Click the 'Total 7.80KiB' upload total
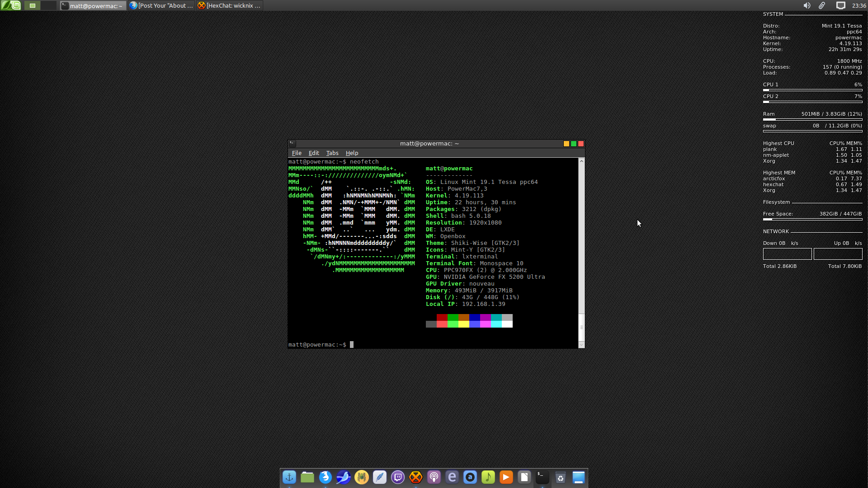This screenshot has width=868, height=488. 845,266
